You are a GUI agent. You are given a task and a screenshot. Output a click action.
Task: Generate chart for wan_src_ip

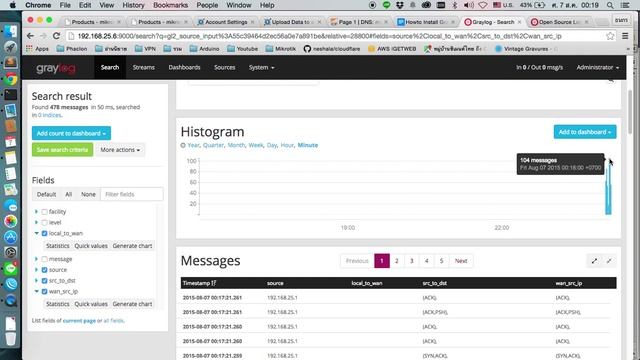(x=132, y=304)
